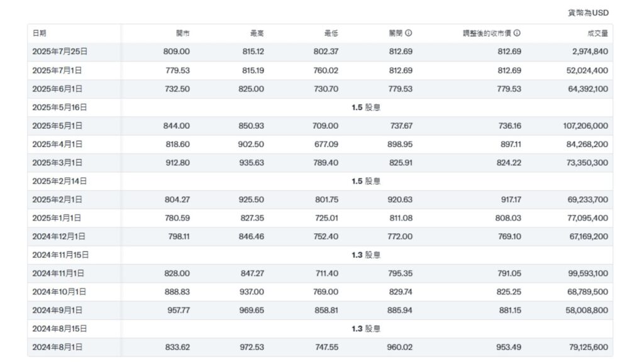The image size is (644, 362).
Task: Select the 最低 column header
Action: coord(331,33)
